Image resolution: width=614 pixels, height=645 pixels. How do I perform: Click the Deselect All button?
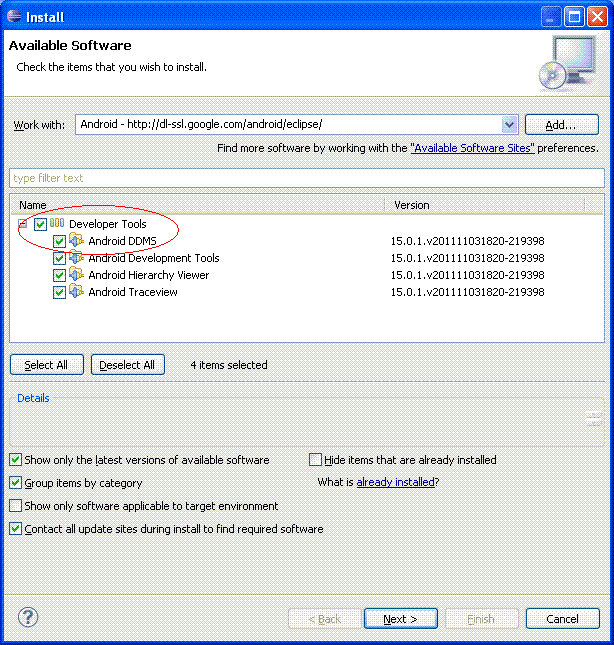(x=127, y=364)
